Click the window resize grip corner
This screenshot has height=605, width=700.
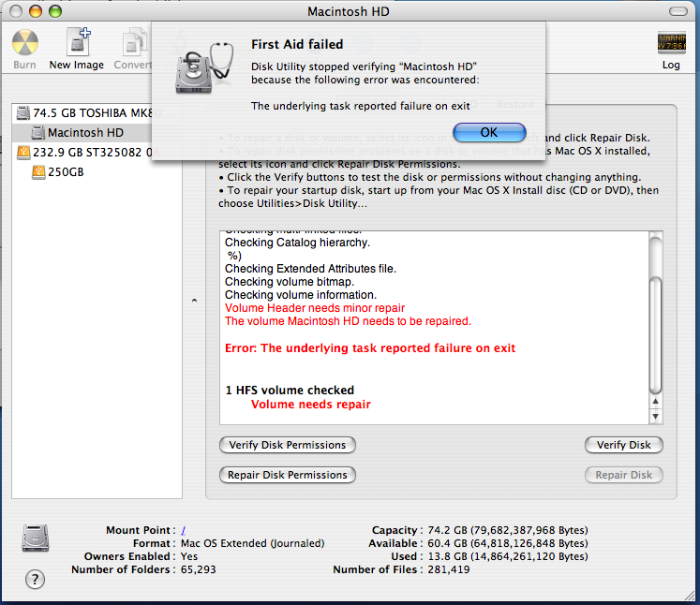click(691, 596)
